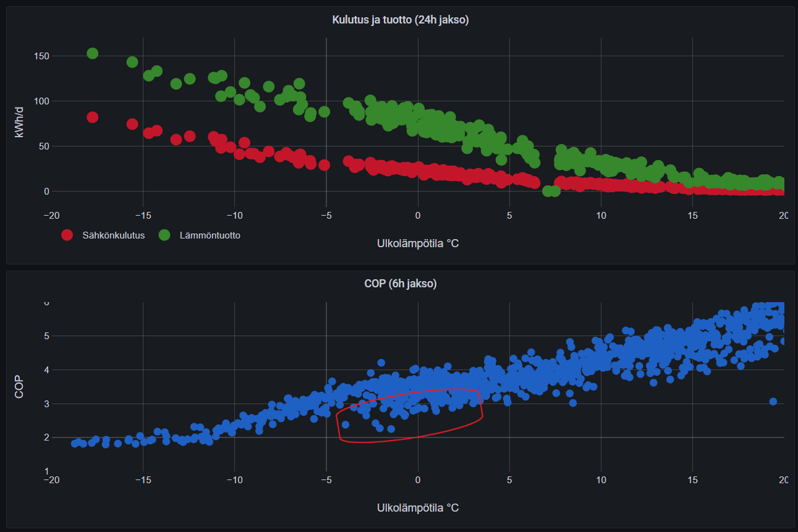Image resolution: width=798 pixels, height=532 pixels.
Task: Click the 20 x-axis tick in the COP chart
Action: (783, 479)
